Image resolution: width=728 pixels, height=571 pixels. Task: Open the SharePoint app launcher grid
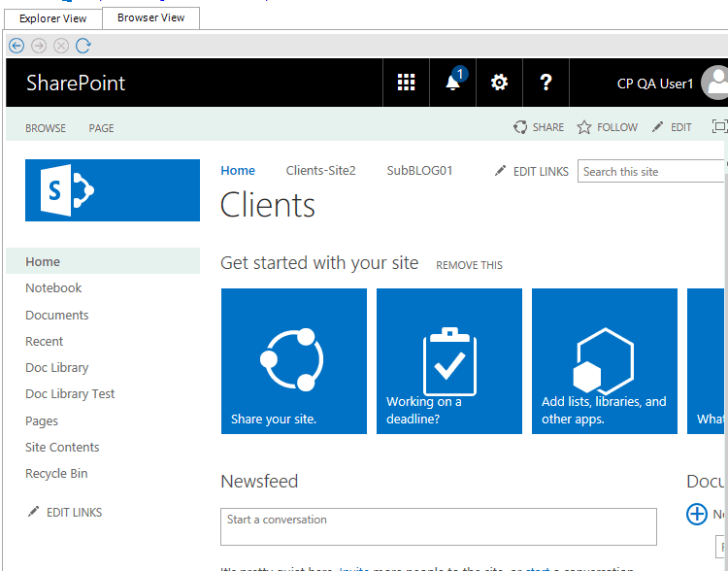(x=407, y=83)
